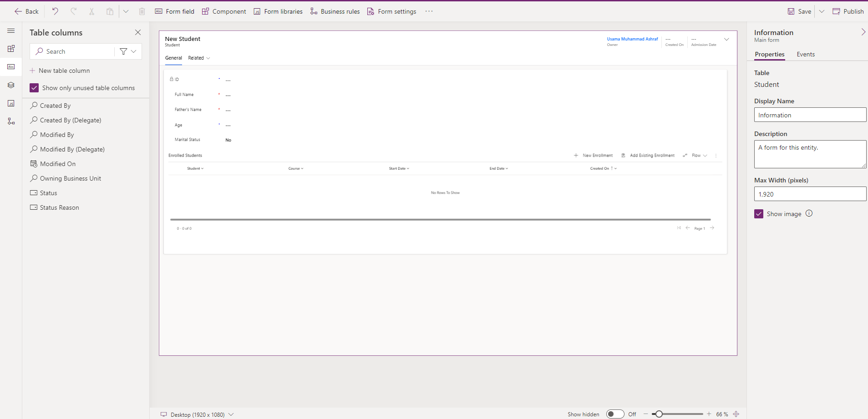This screenshot has width=868, height=419.
Task: Click the Show image info icon
Action: click(809, 213)
